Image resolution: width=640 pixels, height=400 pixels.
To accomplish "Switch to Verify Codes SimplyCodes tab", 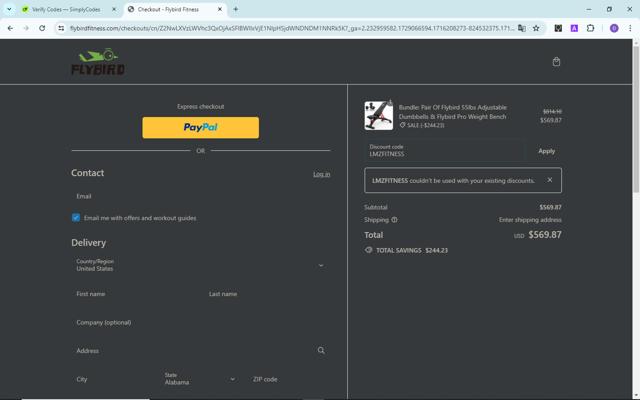I will [x=66, y=9].
